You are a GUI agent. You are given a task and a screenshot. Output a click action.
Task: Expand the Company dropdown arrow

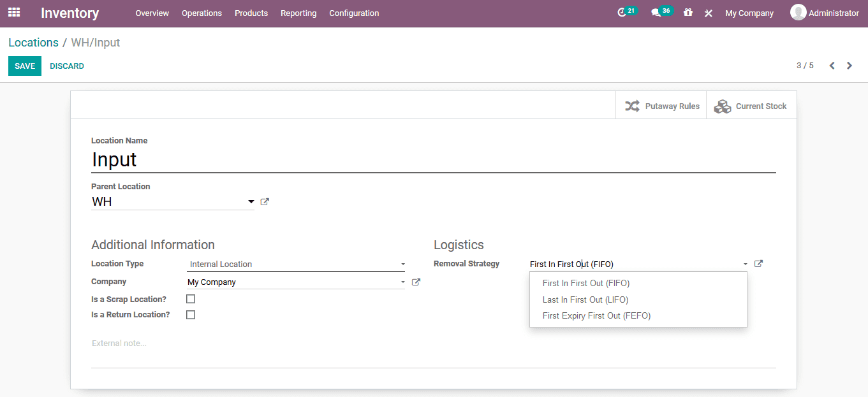coord(402,282)
